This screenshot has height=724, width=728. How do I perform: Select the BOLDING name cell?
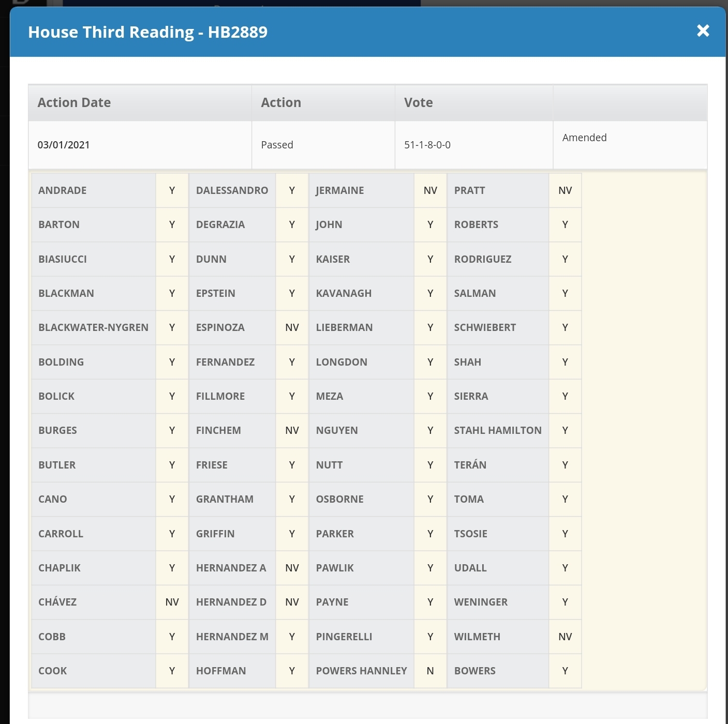[x=94, y=362]
